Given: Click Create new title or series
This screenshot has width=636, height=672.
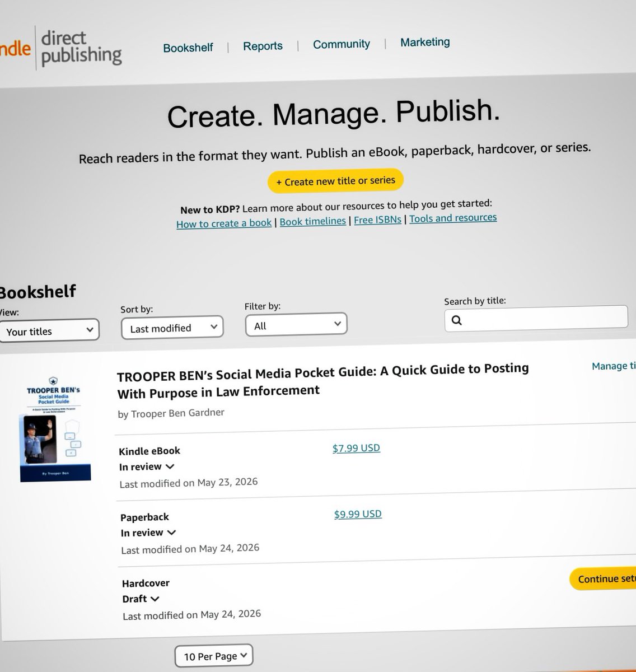Looking at the screenshot, I should [x=335, y=181].
